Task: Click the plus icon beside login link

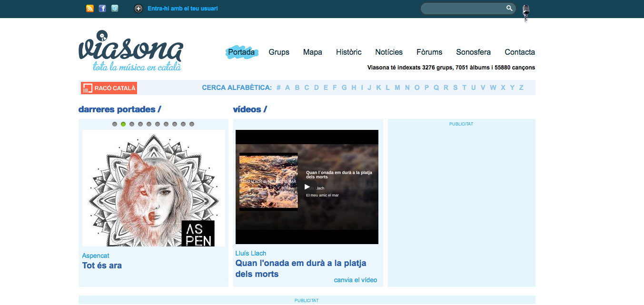Action: 139,9
